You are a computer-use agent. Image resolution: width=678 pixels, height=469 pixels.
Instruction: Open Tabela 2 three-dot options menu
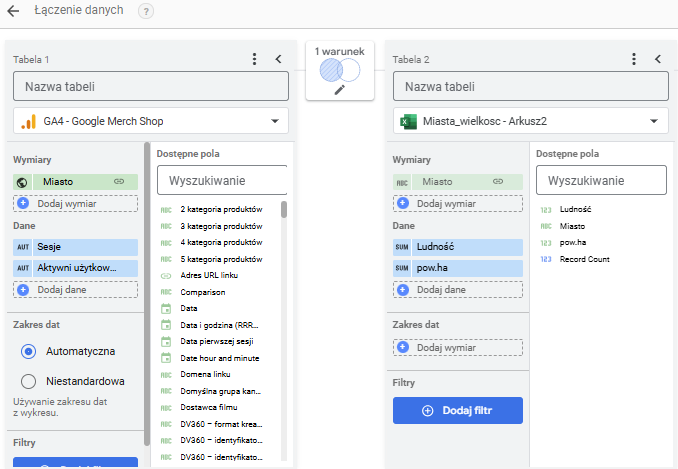pos(635,59)
